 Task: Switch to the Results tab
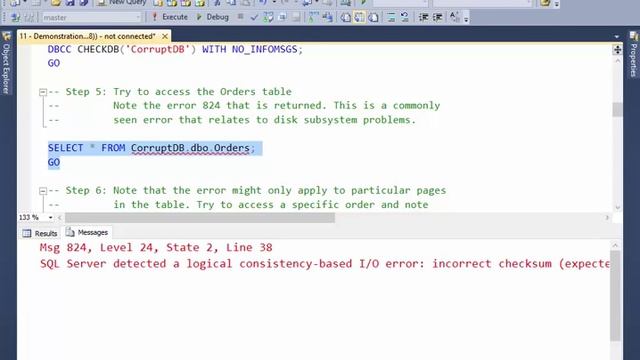[x=40, y=233]
